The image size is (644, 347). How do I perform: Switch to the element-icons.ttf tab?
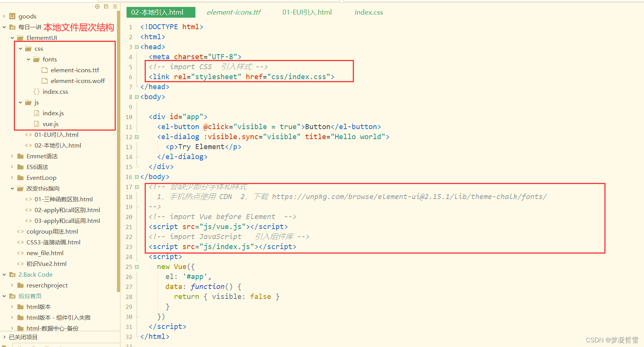click(x=234, y=12)
